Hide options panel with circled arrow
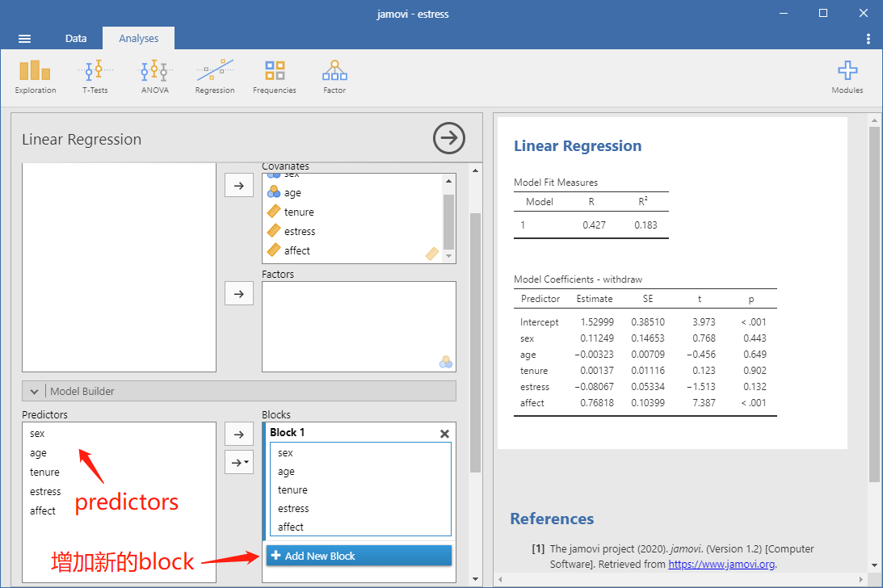 coord(449,138)
